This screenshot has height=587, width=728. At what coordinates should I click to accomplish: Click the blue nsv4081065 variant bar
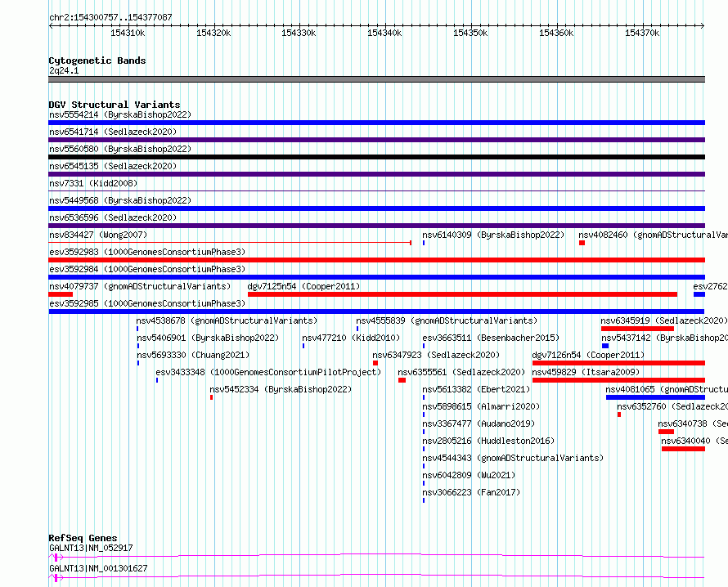655,397
